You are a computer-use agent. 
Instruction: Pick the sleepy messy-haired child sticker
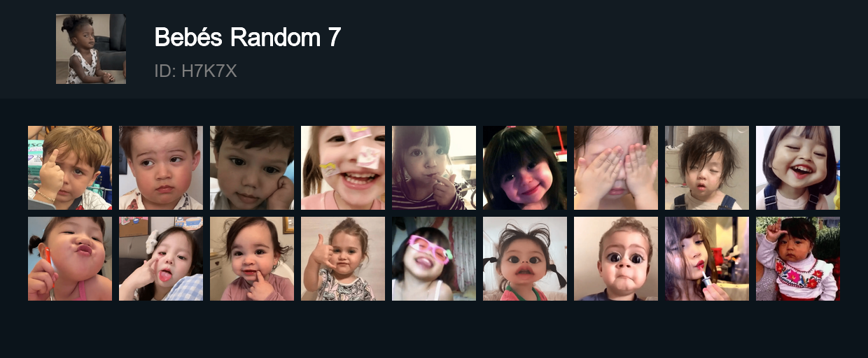707,168
